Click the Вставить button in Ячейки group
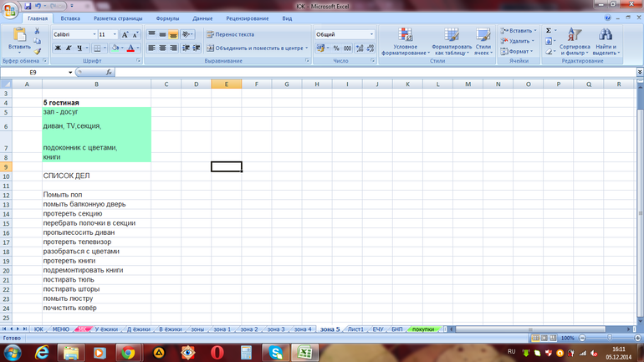This screenshot has width=644, height=362. [519, 31]
